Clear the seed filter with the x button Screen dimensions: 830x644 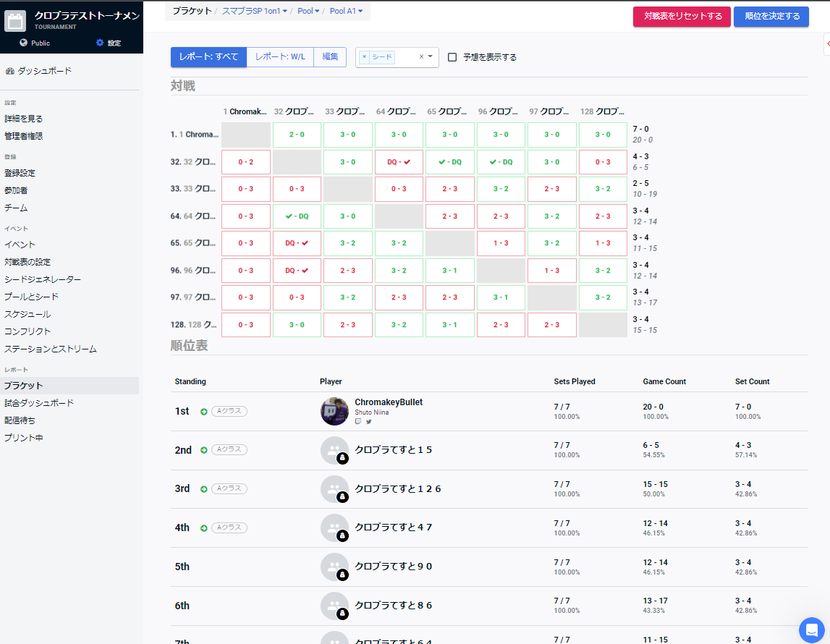point(421,56)
